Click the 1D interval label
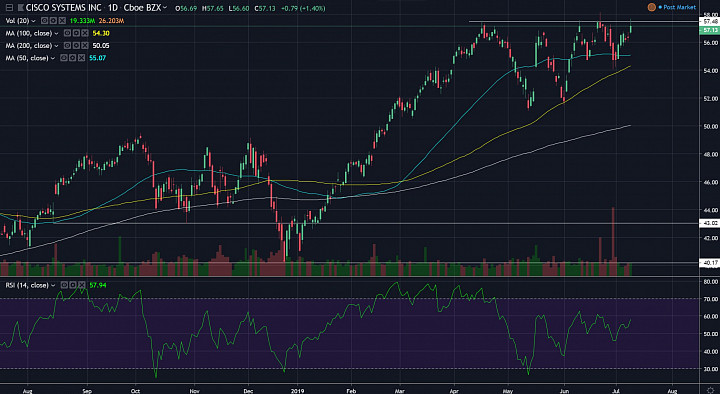The width and height of the screenshot is (720, 394). coord(113,8)
